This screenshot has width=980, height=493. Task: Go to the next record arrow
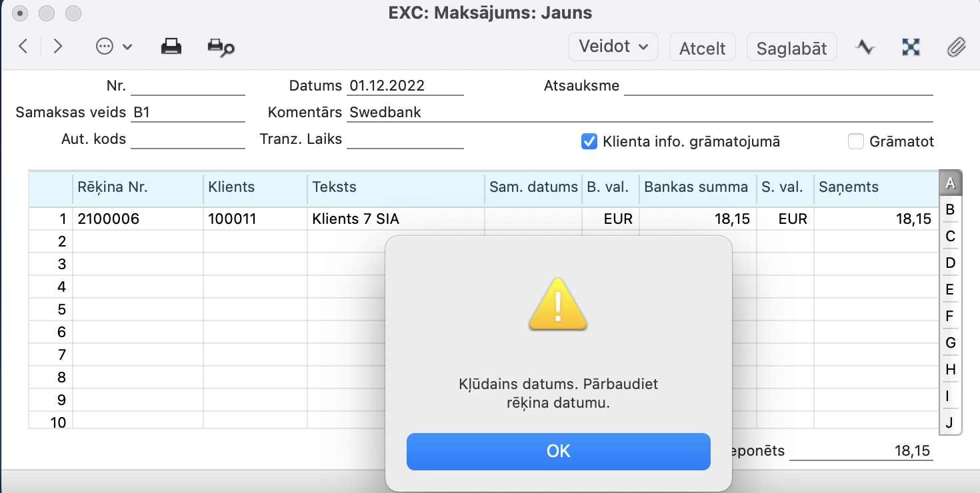click(58, 47)
